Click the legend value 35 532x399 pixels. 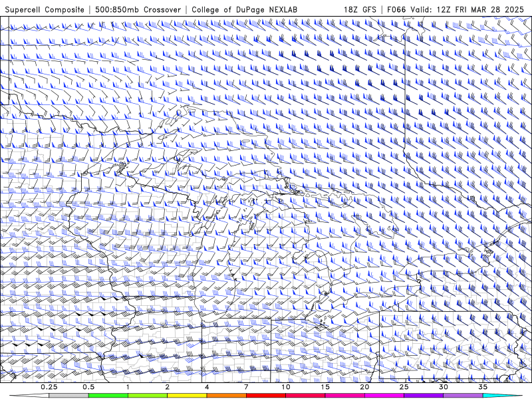(x=483, y=387)
